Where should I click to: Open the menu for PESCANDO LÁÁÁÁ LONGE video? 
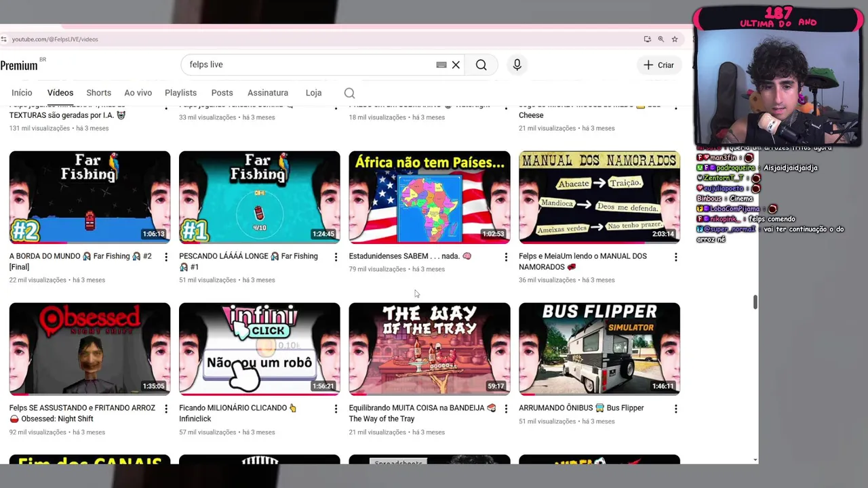click(x=336, y=257)
